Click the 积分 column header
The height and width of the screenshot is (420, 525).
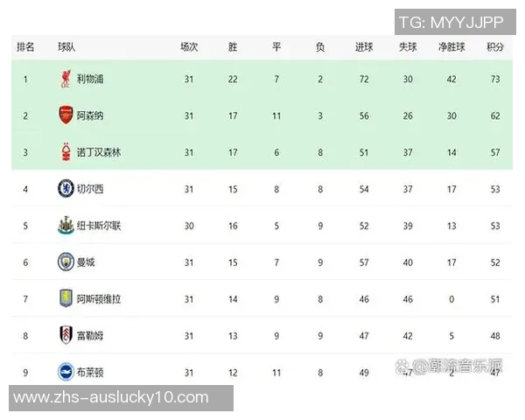494,47
